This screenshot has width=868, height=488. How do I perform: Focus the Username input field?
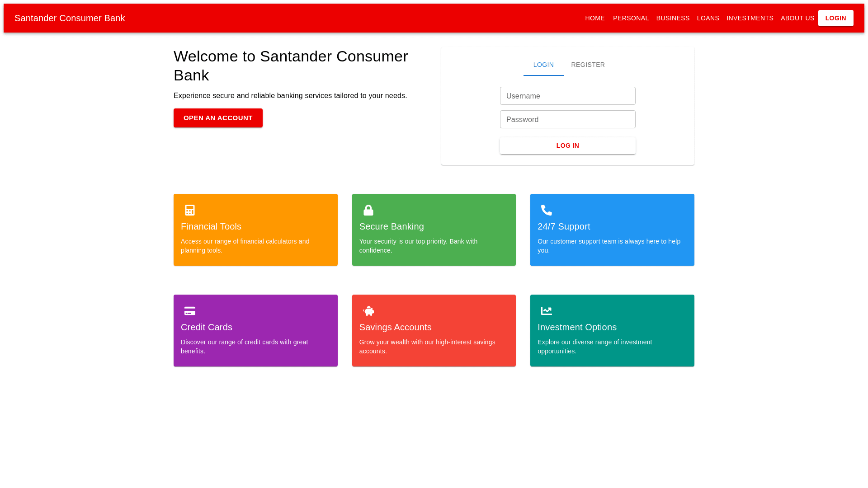tap(567, 96)
